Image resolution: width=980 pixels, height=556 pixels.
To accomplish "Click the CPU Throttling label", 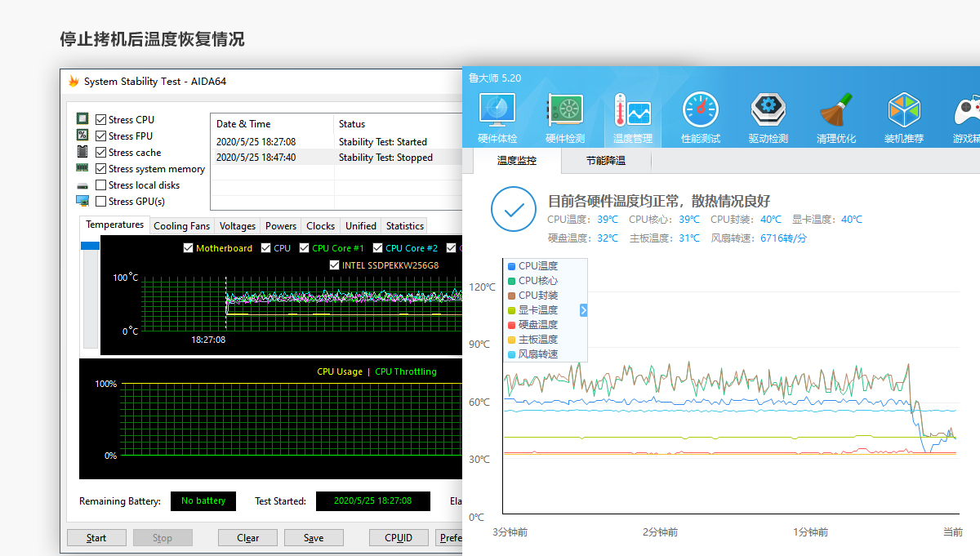I will coord(406,371).
